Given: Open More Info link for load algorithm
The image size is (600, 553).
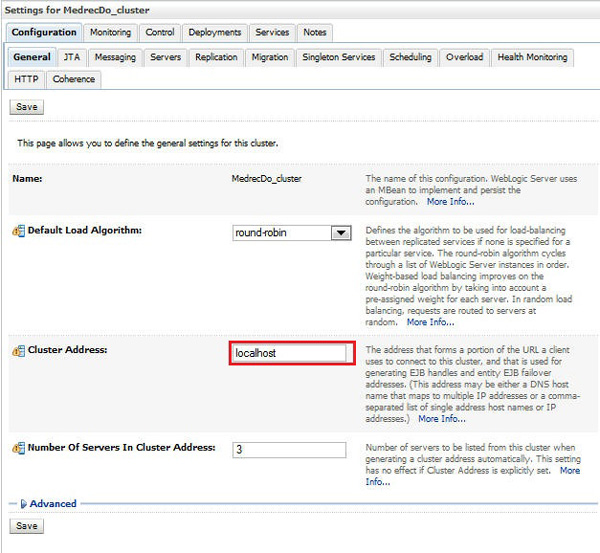Looking at the screenshot, I should point(430,322).
